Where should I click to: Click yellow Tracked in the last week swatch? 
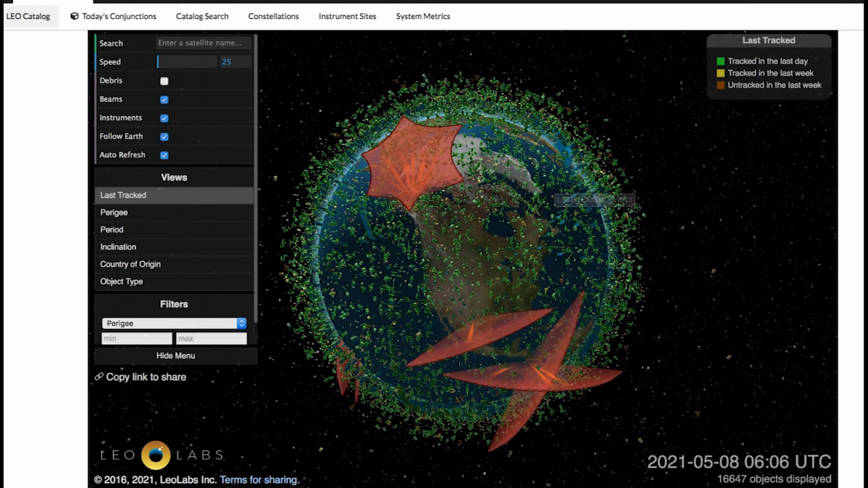point(720,73)
